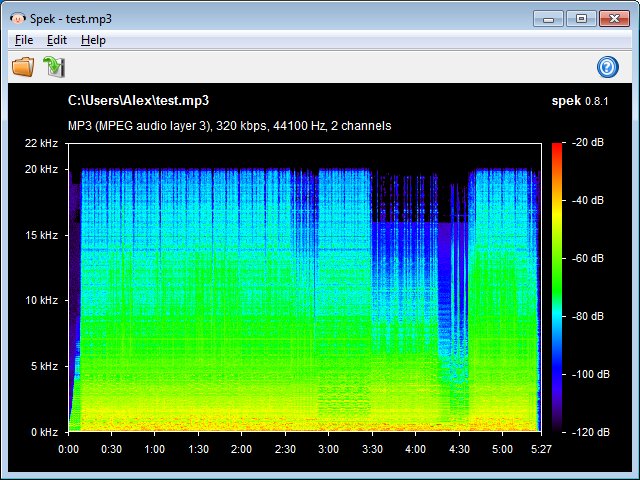This screenshot has height=480, width=640.
Task: Click the MP3 codec info line
Action: 229,126
